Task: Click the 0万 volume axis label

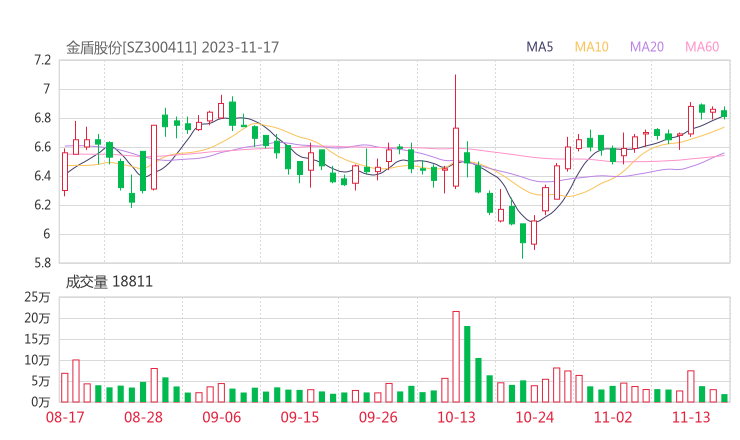Action: coord(41,402)
